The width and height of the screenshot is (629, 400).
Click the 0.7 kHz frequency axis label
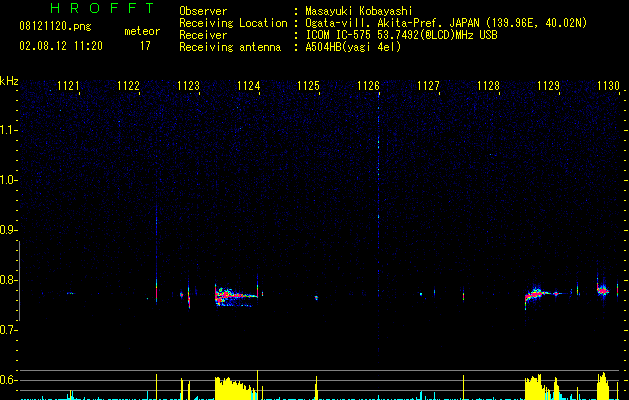(7, 330)
